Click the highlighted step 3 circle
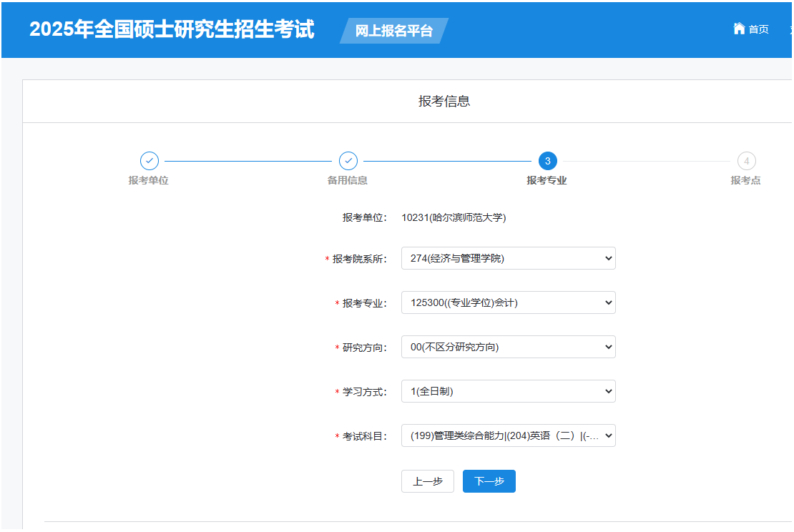This screenshot has height=532, width=794. (547, 161)
